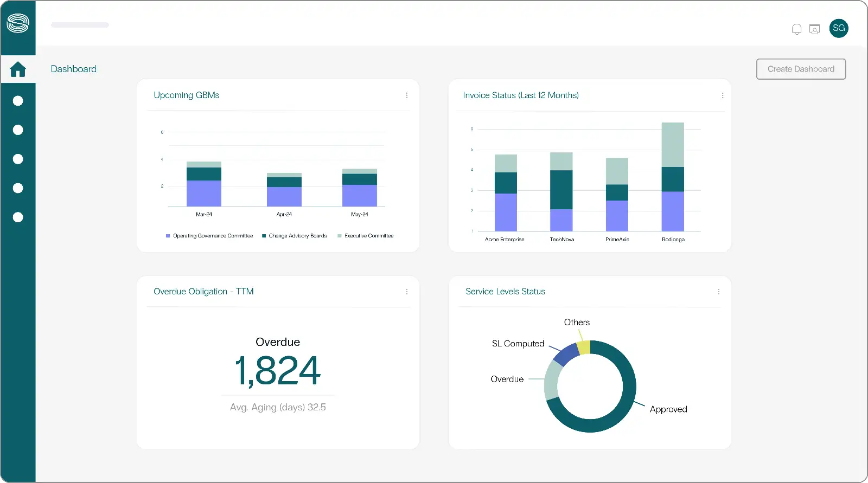Click the Rodionga bar in Invoice chart
The image size is (868, 483).
[673, 179]
